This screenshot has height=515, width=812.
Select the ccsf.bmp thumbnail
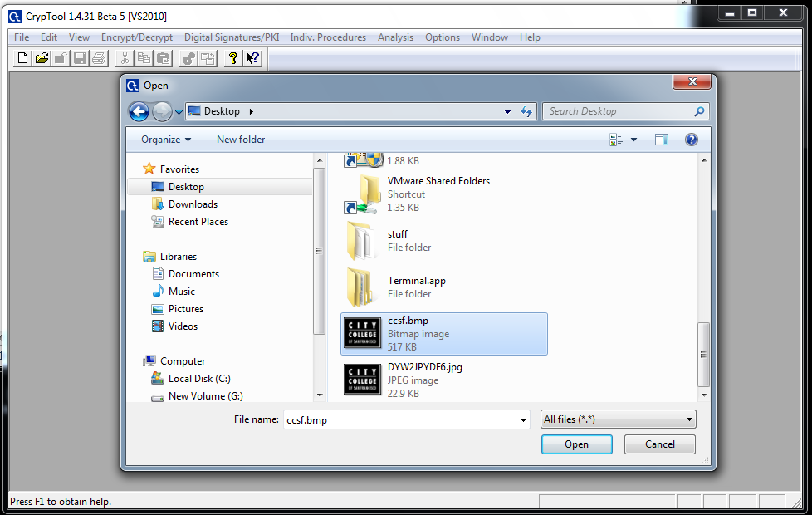point(363,333)
